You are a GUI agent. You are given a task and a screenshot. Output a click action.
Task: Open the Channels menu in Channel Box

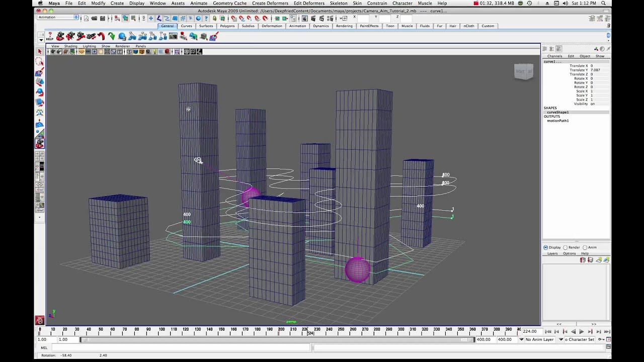coord(554,56)
